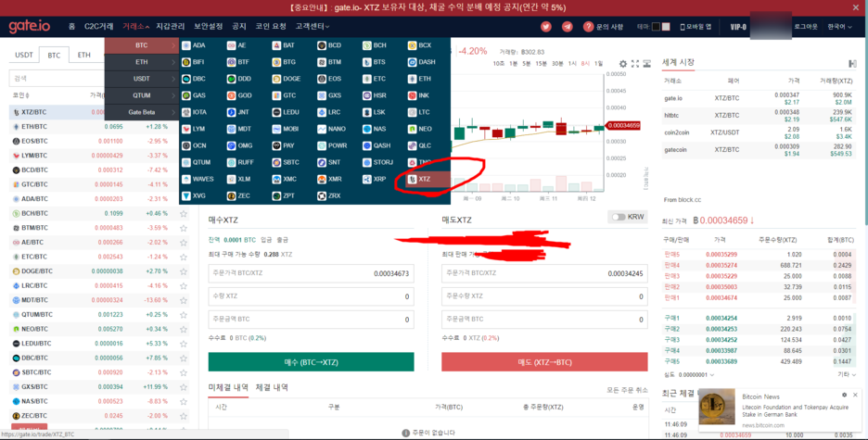Expand the 고객센터 dropdown
Image resolution: width=868 pixels, height=440 pixels.
pyautogui.click(x=313, y=27)
